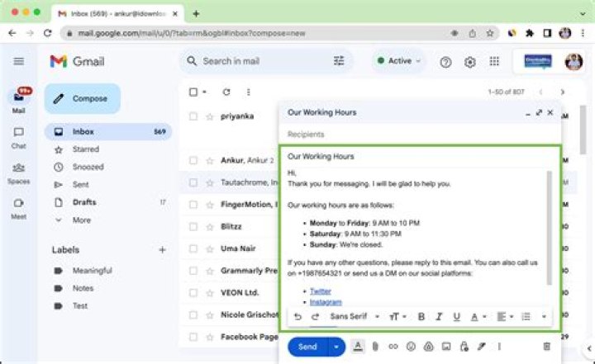Viewport: 595px width, 364px height.
Task: Open the Twitter link in the message
Action: (x=320, y=291)
